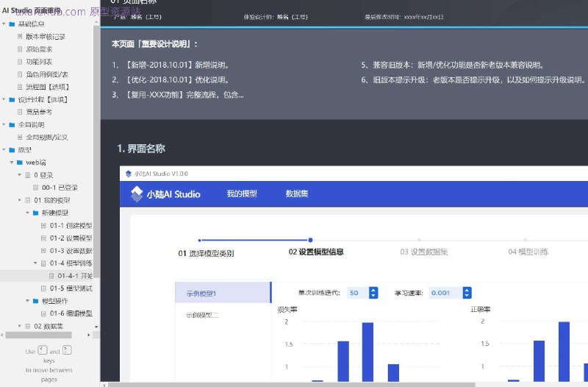Open 角色用例图/表 page
This screenshot has height=387, width=588.
point(47,74)
